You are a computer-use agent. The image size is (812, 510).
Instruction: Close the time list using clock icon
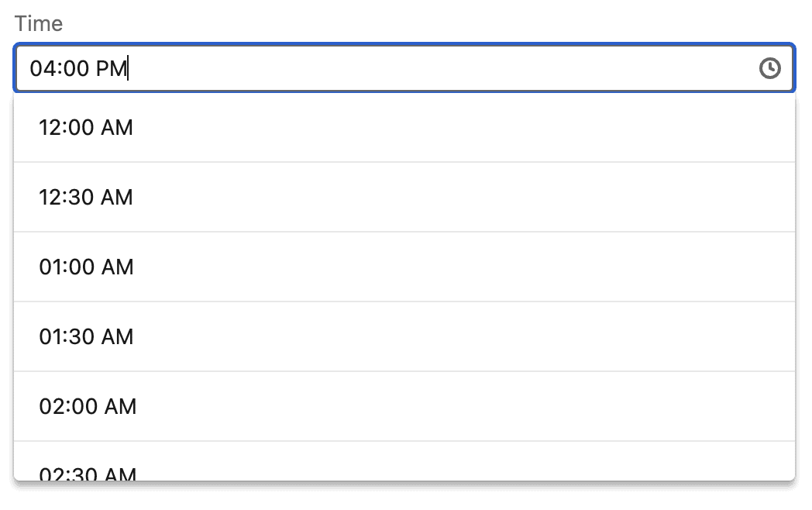769,68
